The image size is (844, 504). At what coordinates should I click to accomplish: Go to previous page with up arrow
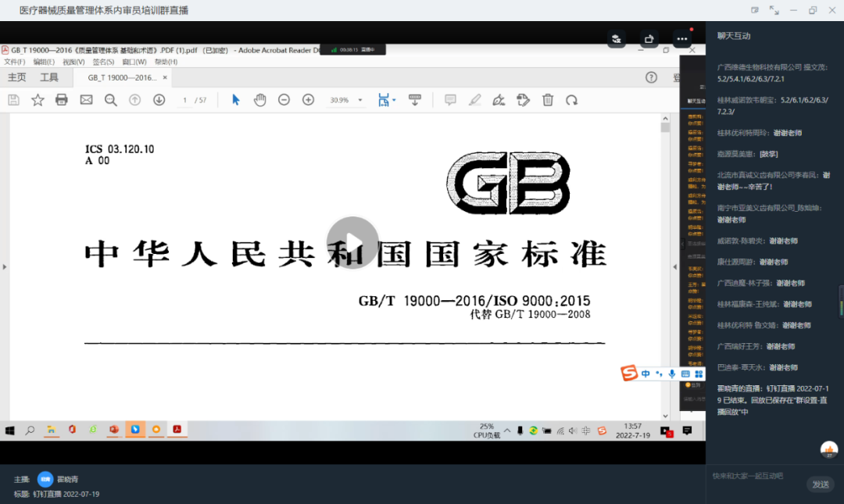(134, 100)
